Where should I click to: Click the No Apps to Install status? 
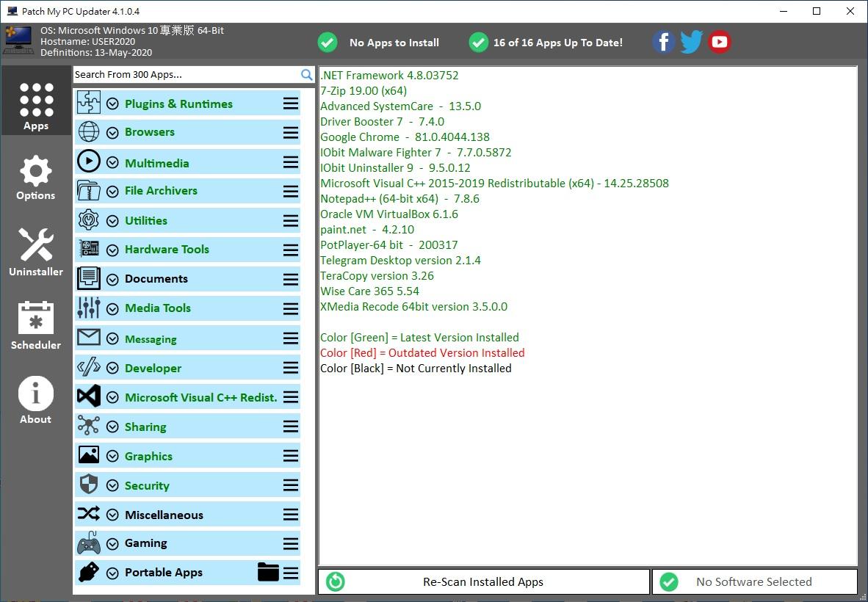[379, 43]
